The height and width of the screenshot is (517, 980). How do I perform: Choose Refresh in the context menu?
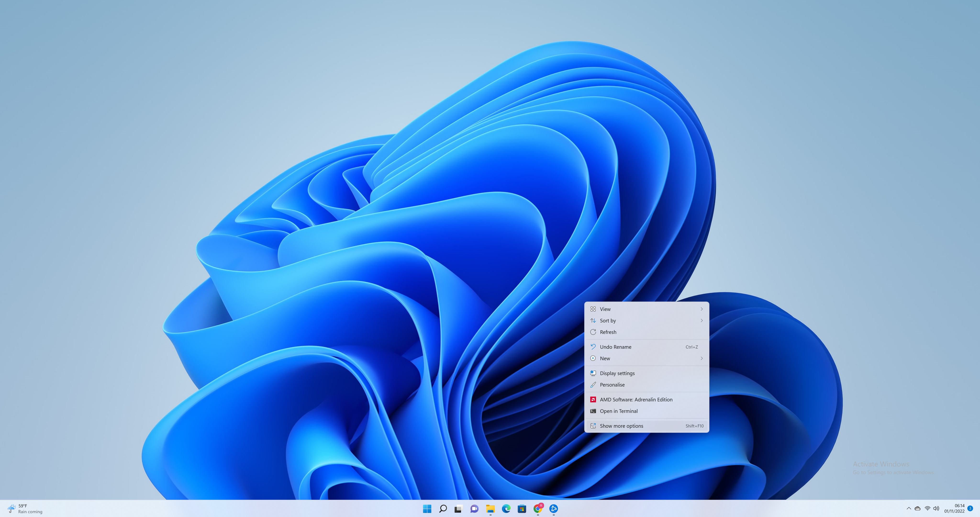(647, 332)
